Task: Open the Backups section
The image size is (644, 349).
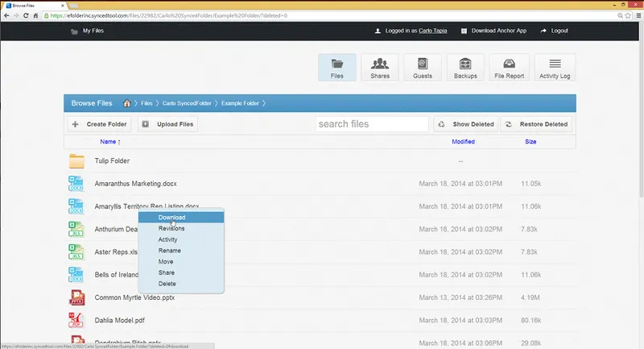Action: [465, 68]
